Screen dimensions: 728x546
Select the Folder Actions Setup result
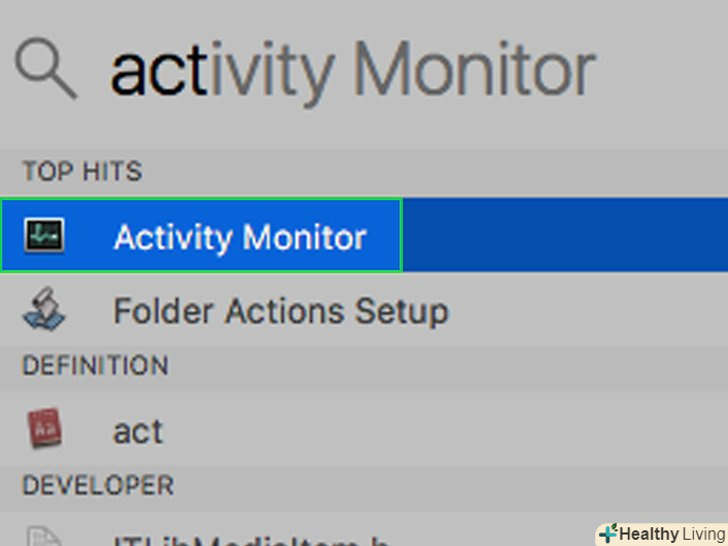pyautogui.click(x=280, y=311)
